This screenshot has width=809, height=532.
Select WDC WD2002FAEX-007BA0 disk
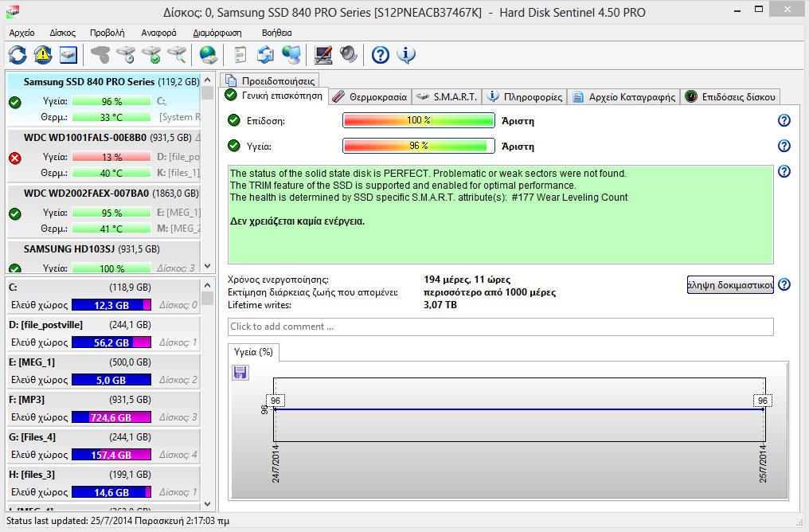click(104, 211)
